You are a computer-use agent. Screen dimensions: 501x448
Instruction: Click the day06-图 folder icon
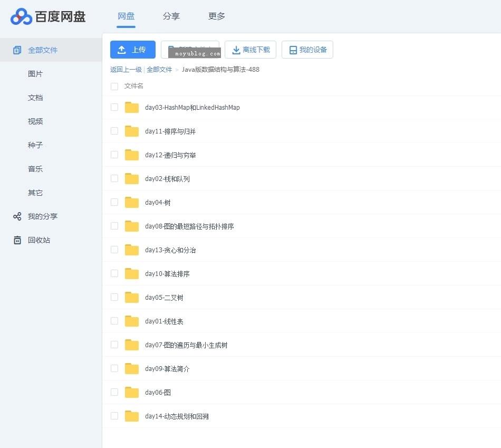tap(131, 393)
